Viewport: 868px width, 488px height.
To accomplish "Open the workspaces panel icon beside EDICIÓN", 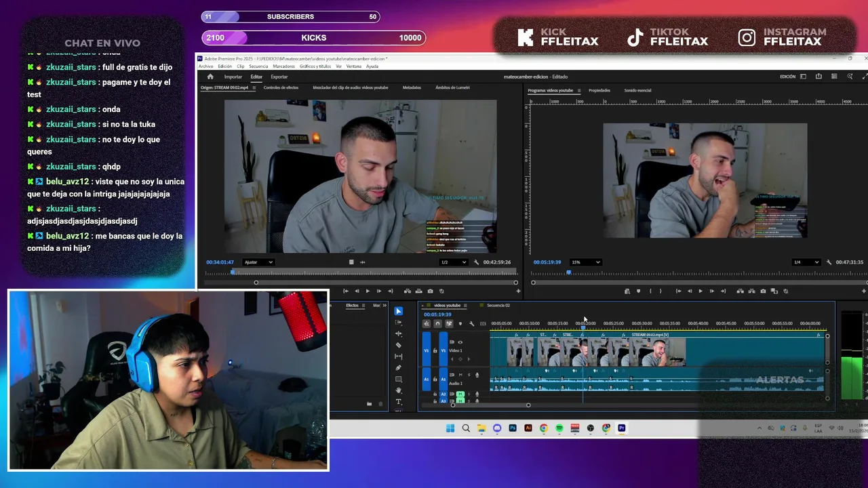I will coord(804,77).
